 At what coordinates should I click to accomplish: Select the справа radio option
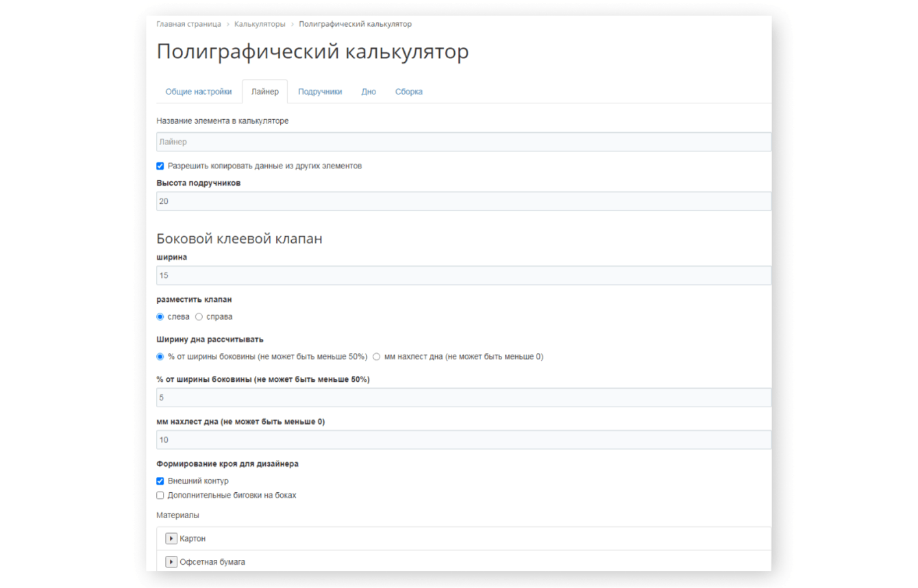[x=199, y=317]
